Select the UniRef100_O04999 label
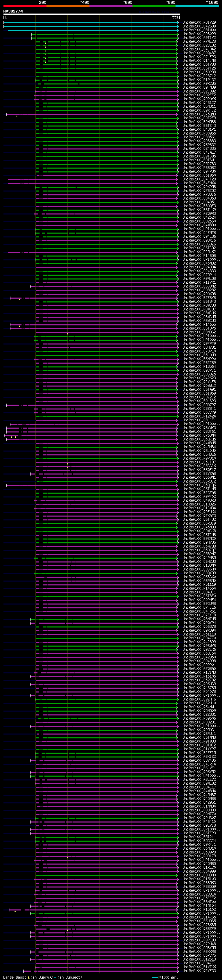The height and width of the screenshot is (980, 222). 199,871
